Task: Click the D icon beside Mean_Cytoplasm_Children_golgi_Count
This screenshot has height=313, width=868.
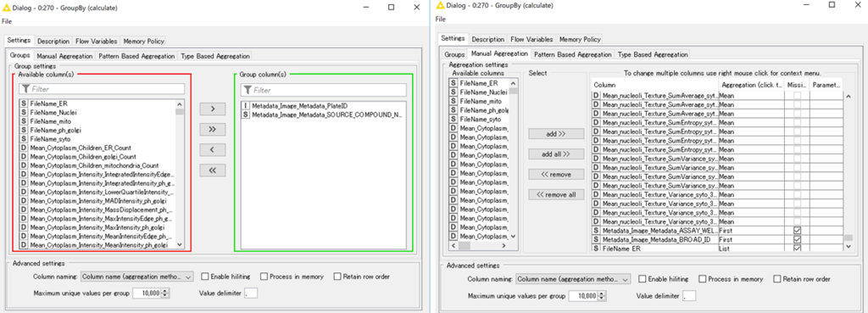Action: [x=24, y=157]
